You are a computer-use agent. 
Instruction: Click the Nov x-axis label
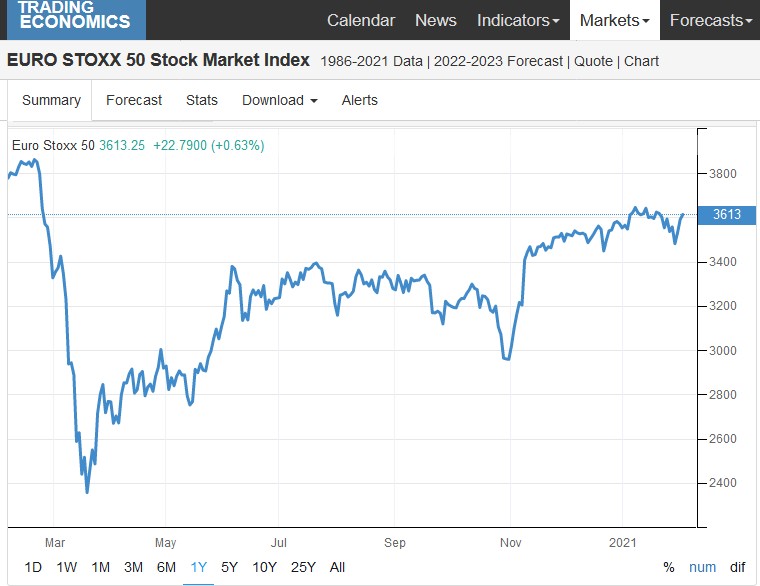510,542
